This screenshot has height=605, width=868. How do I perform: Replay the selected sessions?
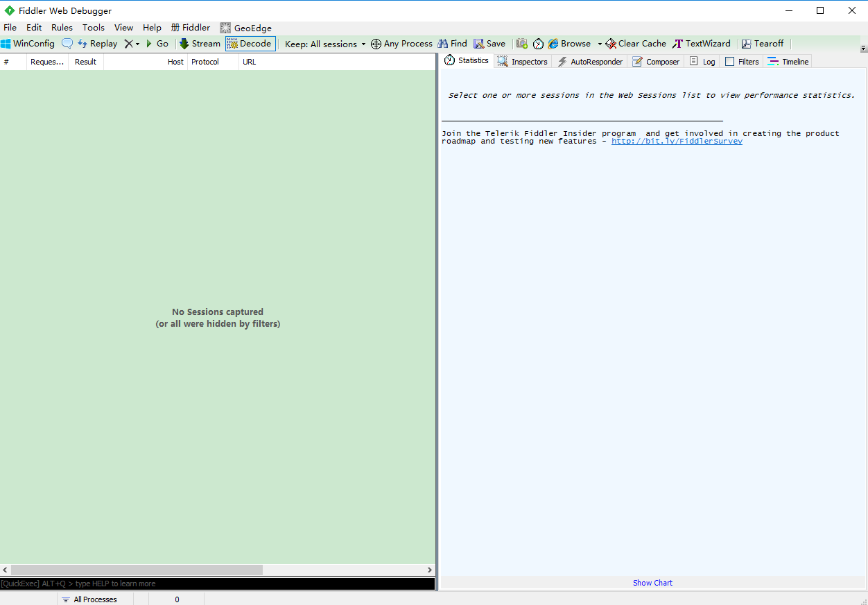97,44
